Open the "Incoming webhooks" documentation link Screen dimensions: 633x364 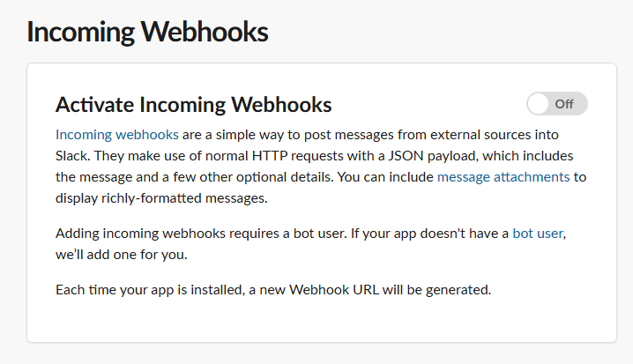pyautogui.click(x=117, y=134)
